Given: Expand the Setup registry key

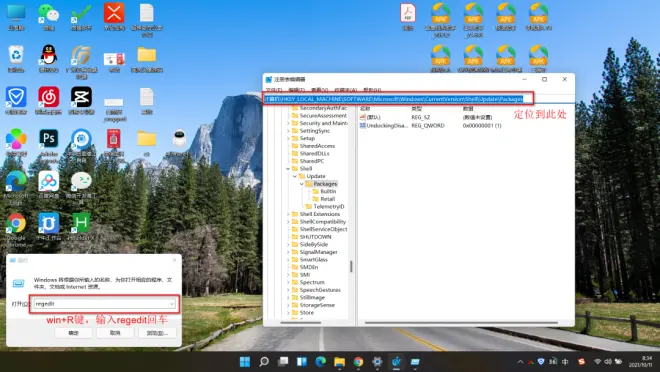Looking at the screenshot, I should click(x=288, y=138).
